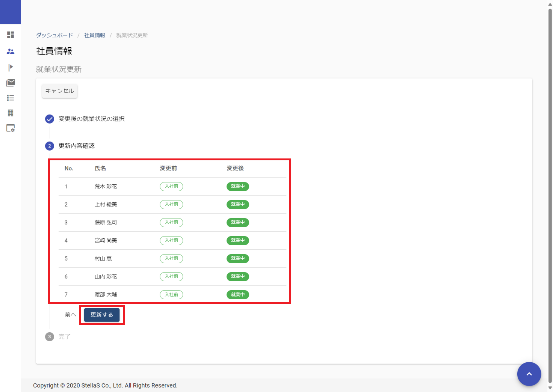
Task: Select step 2 更新内容確認 header
Action: tap(76, 146)
